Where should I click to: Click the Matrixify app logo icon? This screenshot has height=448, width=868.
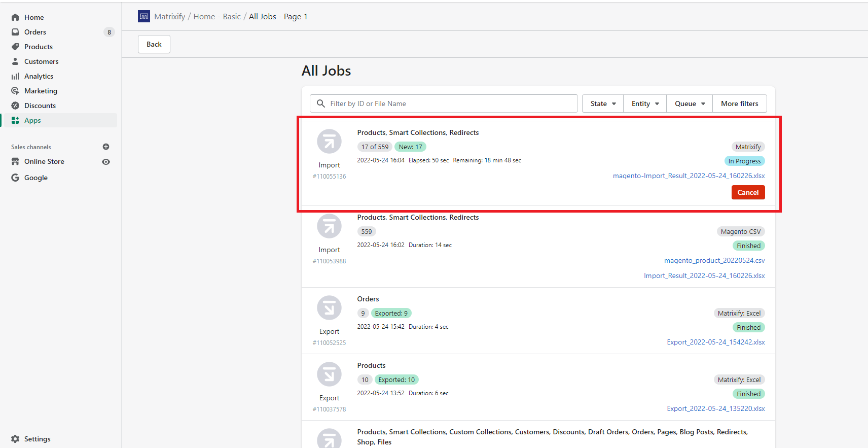[x=144, y=16]
